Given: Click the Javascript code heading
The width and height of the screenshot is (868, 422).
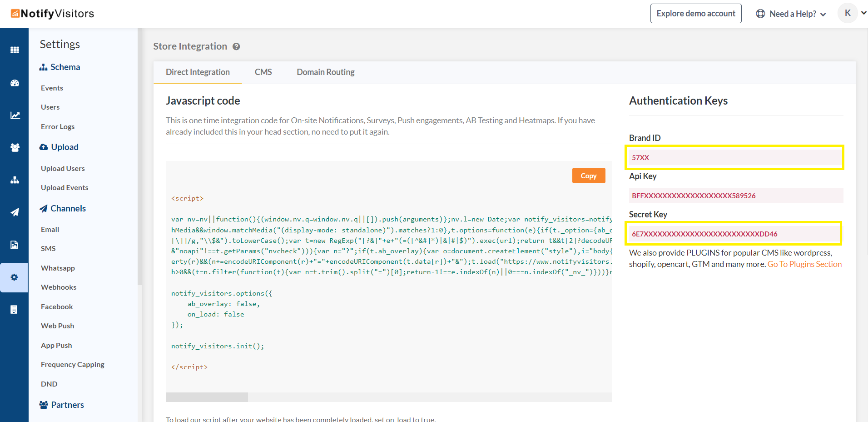Looking at the screenshot, I should pyautogui.click(x=203, y=101).
